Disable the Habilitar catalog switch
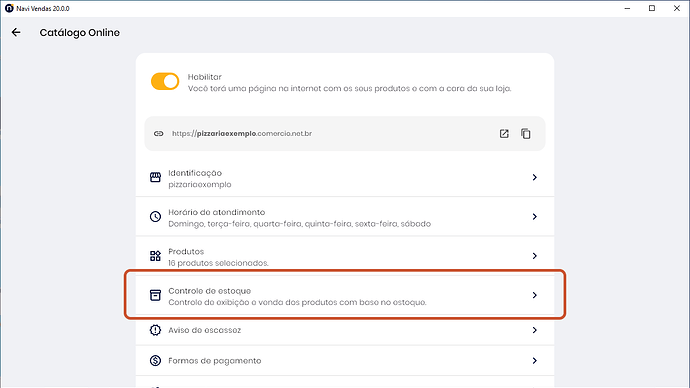This screenshot has height=388, width=690. click(165, 81)
